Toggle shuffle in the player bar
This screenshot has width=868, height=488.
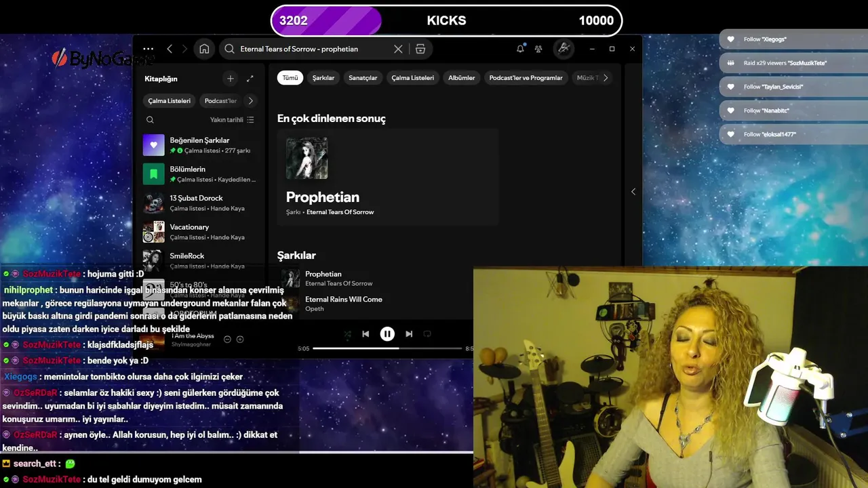(347, 334)
